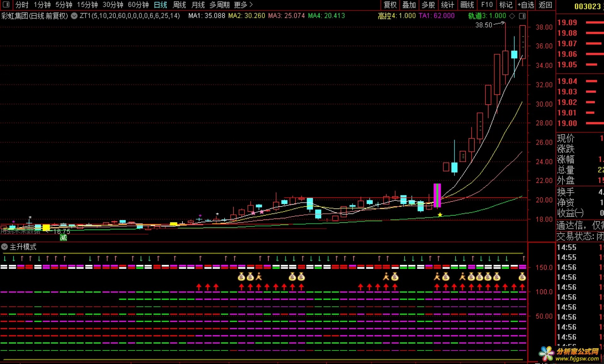This screenshot has width=604, height=364.
Task: Click the ZT1 indicator parameters label
Action: click(130, 16)
